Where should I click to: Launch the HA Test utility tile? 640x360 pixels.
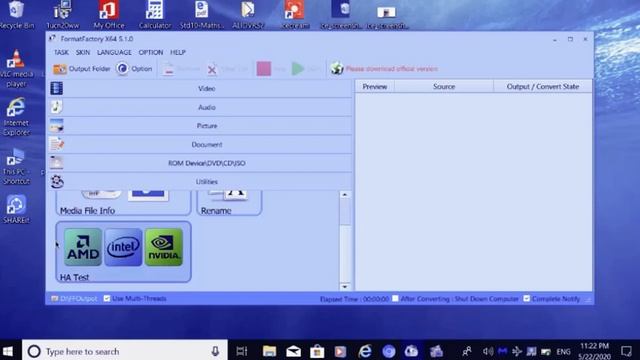coord(123,252)
